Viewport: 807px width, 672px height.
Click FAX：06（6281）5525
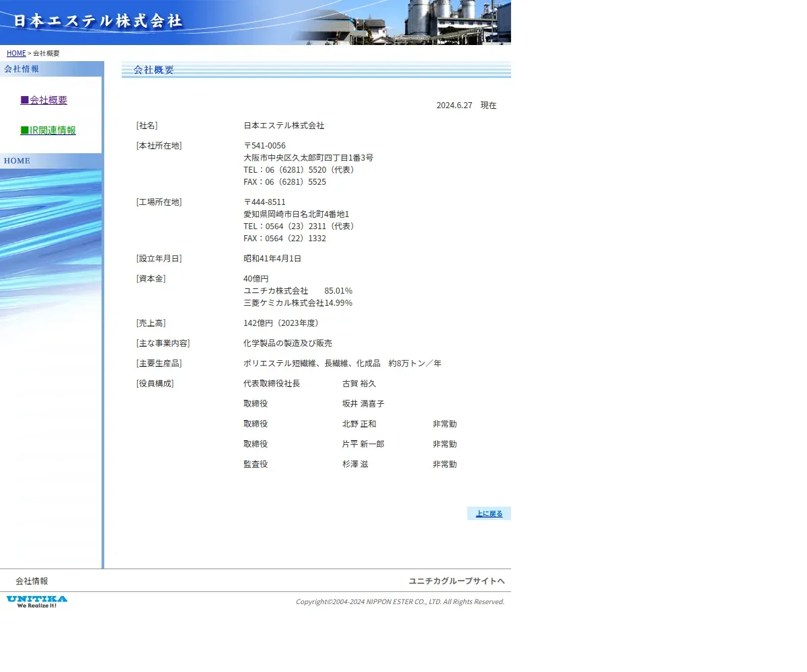(x=284, y=182)
